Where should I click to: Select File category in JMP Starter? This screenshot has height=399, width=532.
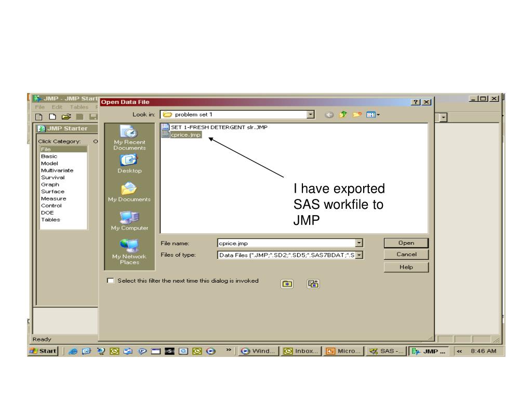point(63,149)
